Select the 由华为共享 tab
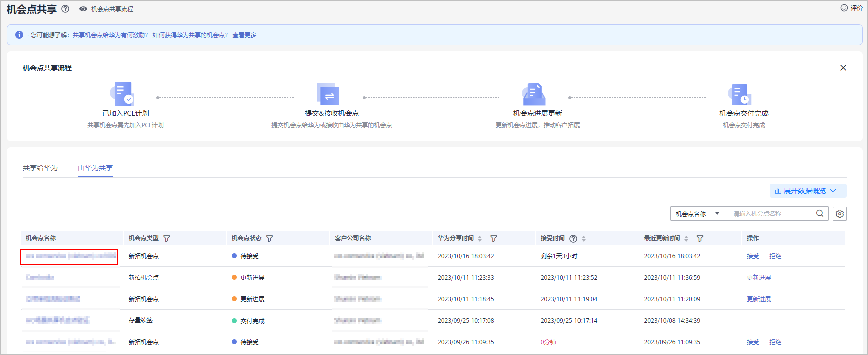The width and height of the screenshot is (868, 355). pyautogui.click(x=95, y=168)
